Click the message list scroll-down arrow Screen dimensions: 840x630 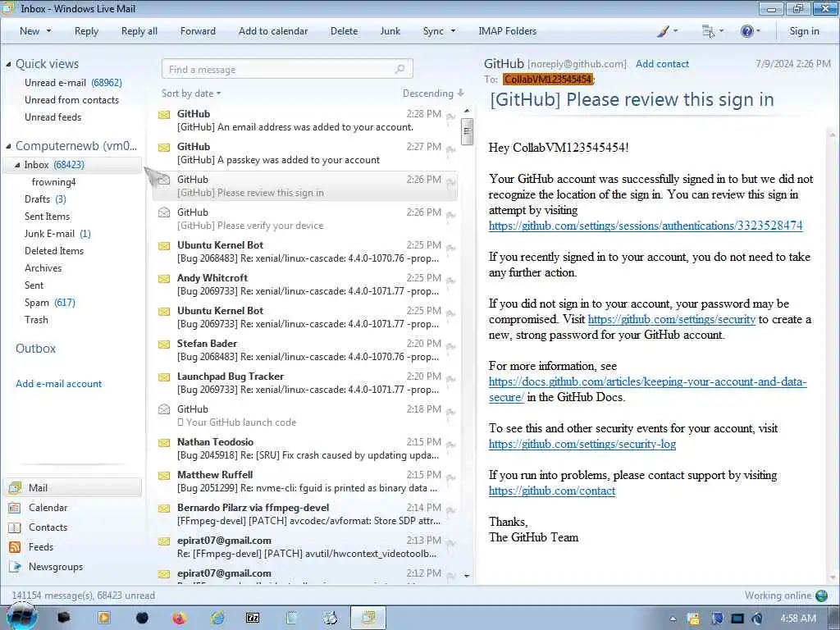(x=467, y=576)
